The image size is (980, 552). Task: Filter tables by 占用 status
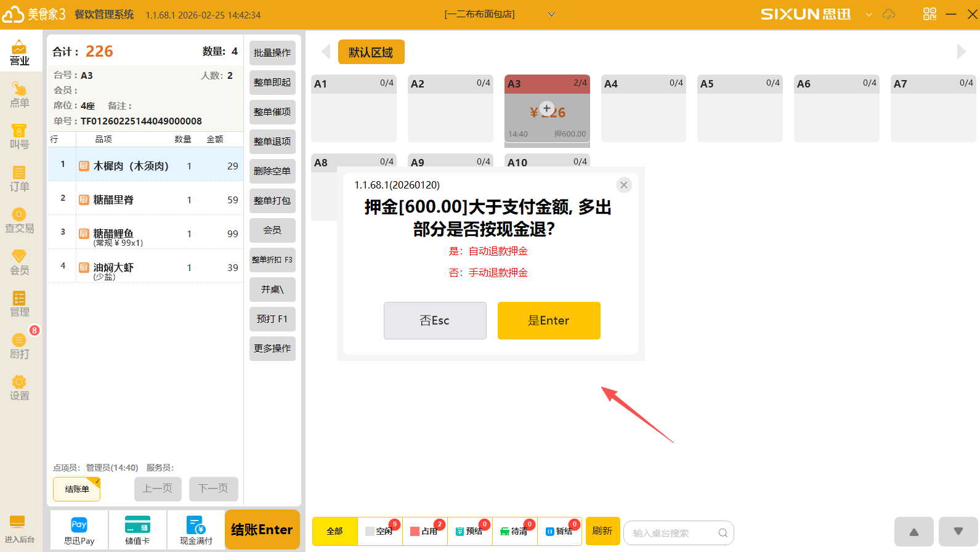point(425,531)
